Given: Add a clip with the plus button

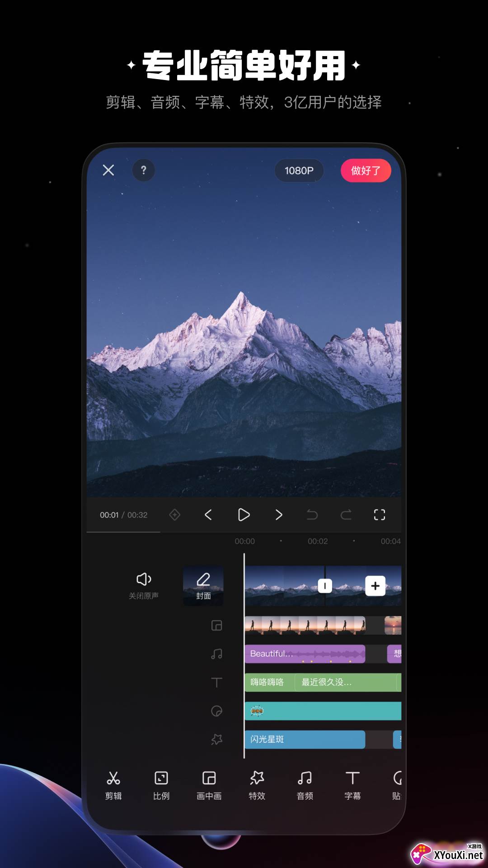Looking at the screenshot, I should click(375, 586).
